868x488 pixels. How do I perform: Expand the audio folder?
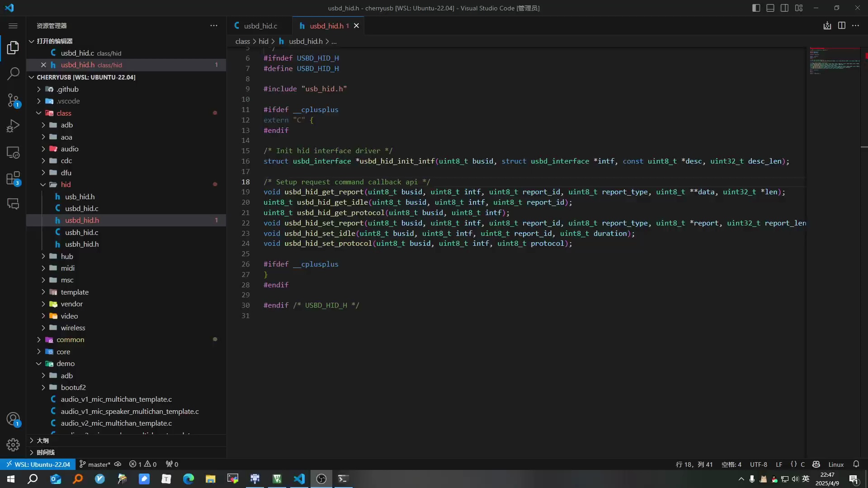[x=69, y=149]
